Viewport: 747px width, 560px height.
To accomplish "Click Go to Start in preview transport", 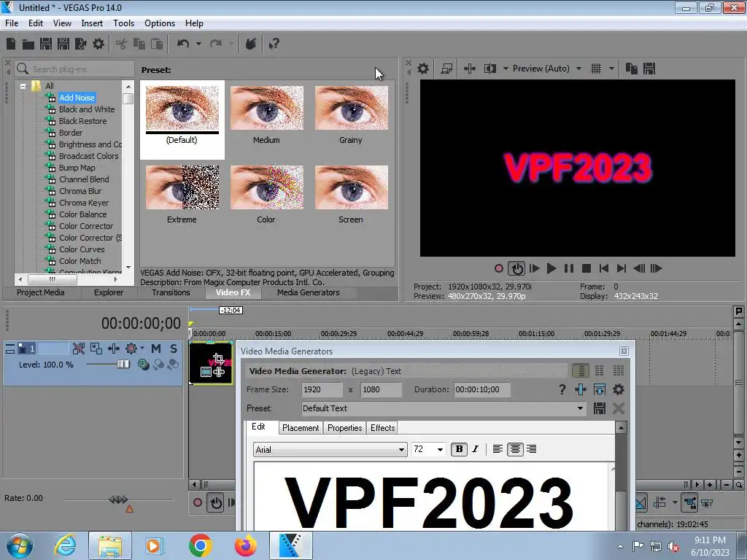I will point(603,268).
